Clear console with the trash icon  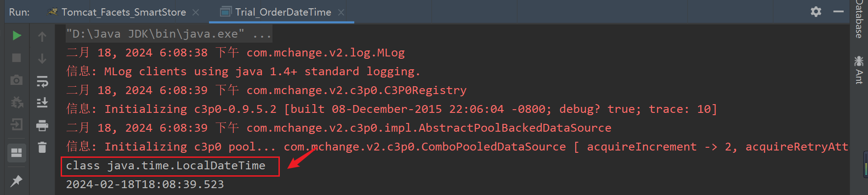coord(42,147)
